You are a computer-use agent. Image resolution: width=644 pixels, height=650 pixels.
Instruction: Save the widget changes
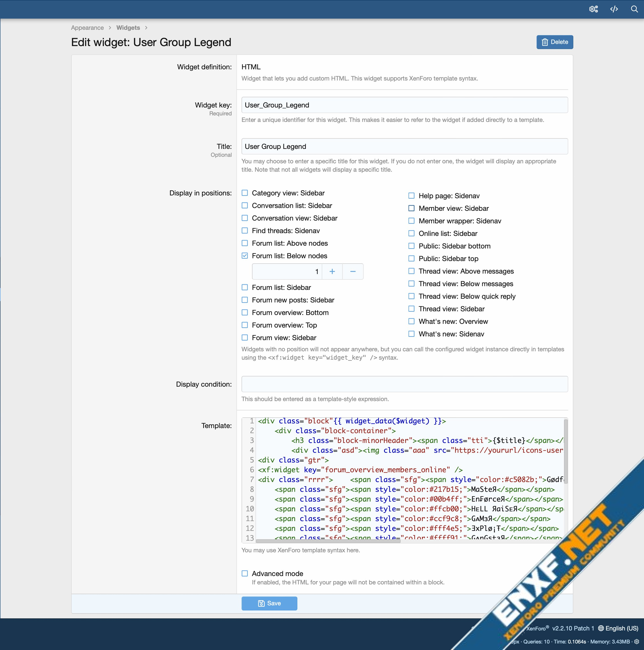[269, 603]
